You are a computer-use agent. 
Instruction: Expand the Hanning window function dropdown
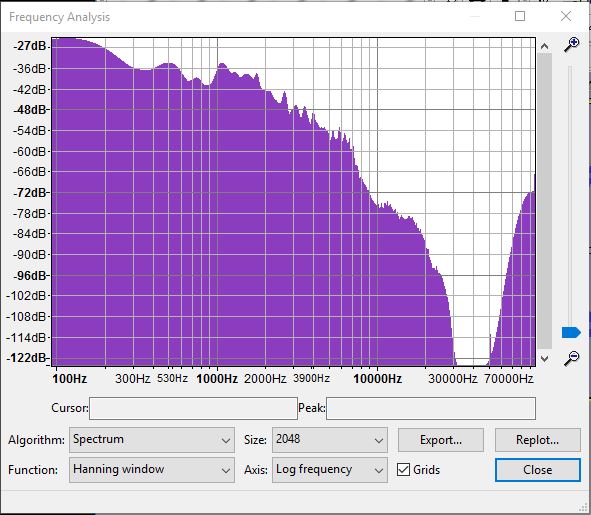[x=152, y=470]
